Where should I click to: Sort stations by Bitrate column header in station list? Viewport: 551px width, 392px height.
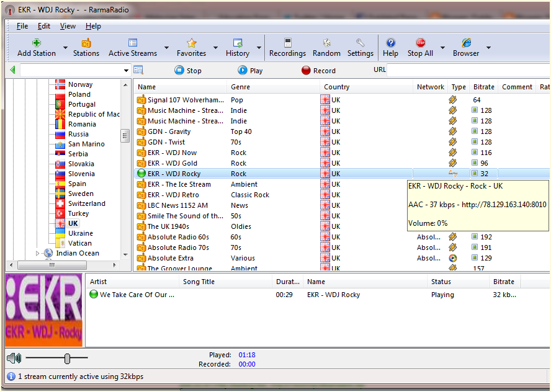point(484,87)
